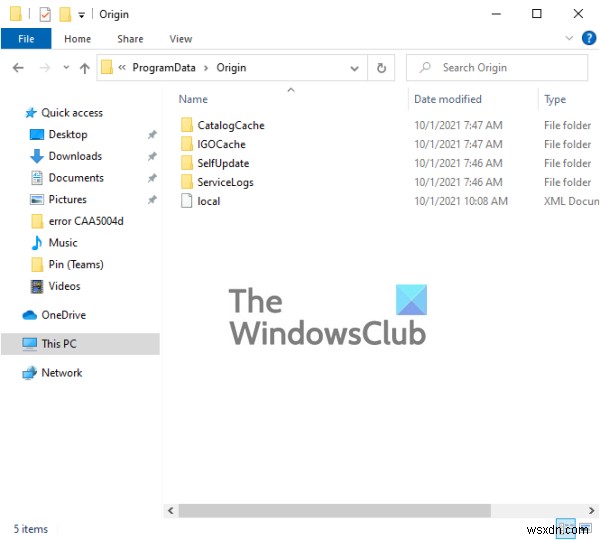Open Help with the blue question mark icon
Screen dimensions: 600x540
coord(589,38)
